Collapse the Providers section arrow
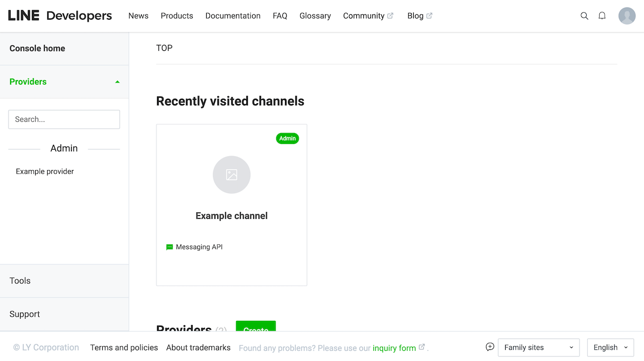The height and width of the screenshot is (361, 644). pos(117,82)
